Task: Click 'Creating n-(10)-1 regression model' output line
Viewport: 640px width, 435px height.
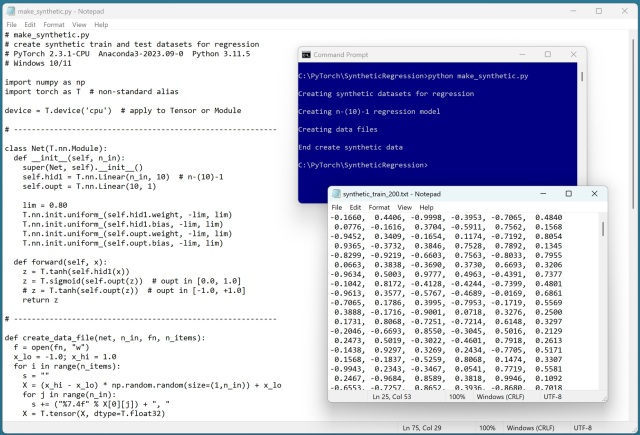Action: click(x=369, y=111)
